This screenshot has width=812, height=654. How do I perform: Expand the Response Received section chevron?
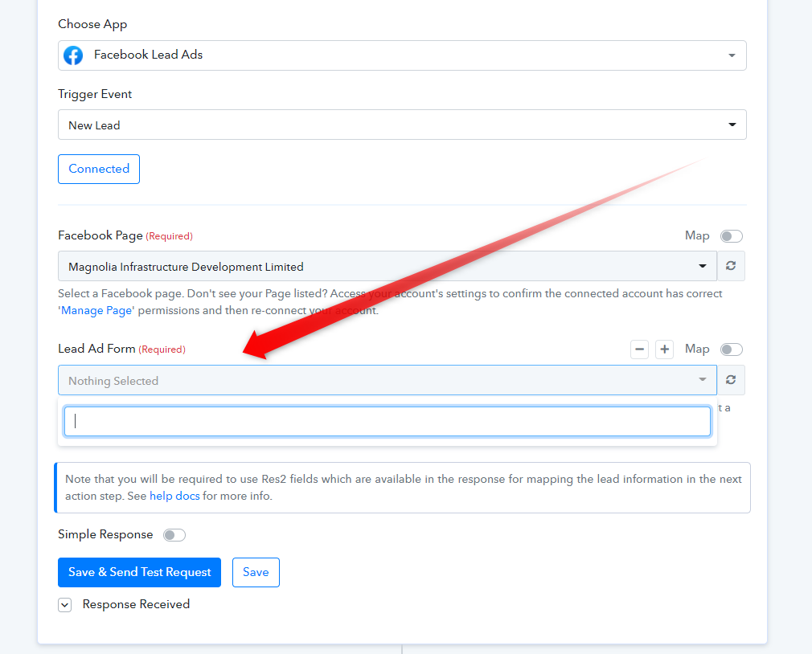click(65, 605)
